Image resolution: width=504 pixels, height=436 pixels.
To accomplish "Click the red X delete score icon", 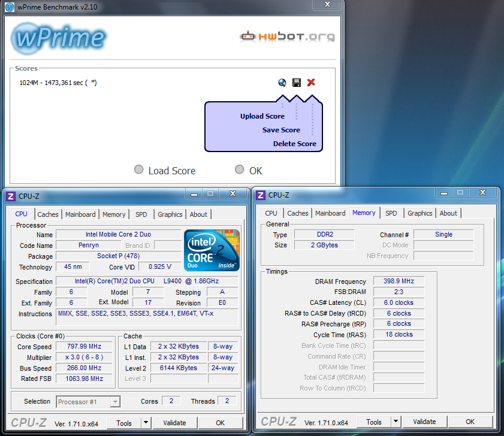I will coord(311,83).
